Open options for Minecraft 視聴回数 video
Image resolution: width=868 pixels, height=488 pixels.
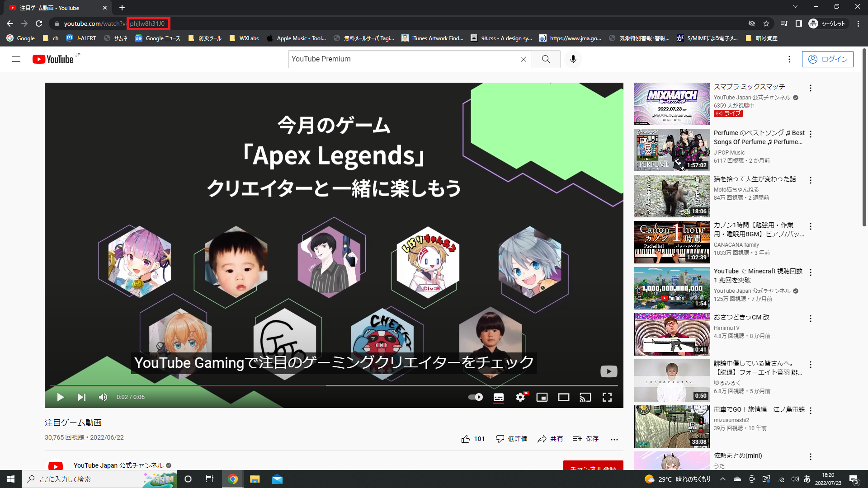point(811,272)
